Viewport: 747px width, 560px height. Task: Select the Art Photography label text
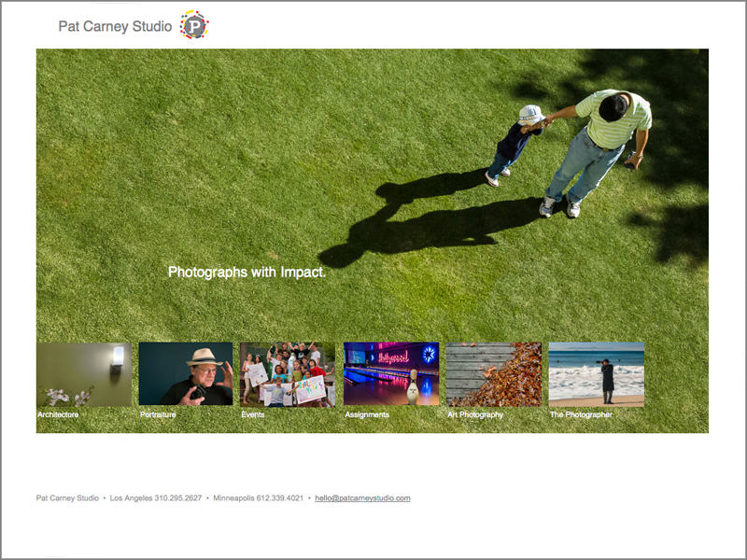(475, 414)
